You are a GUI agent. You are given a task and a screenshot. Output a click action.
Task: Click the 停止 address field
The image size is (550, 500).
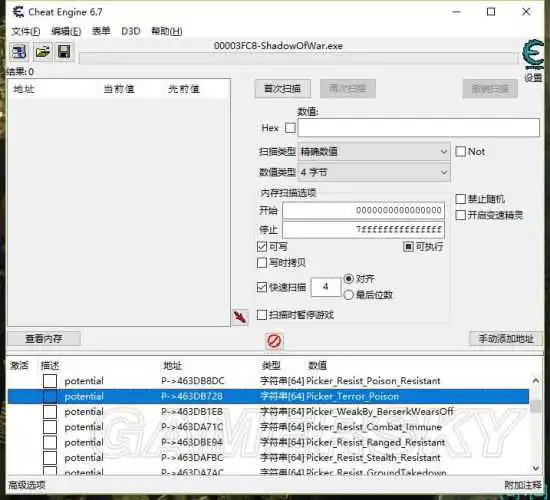(363, 230)
